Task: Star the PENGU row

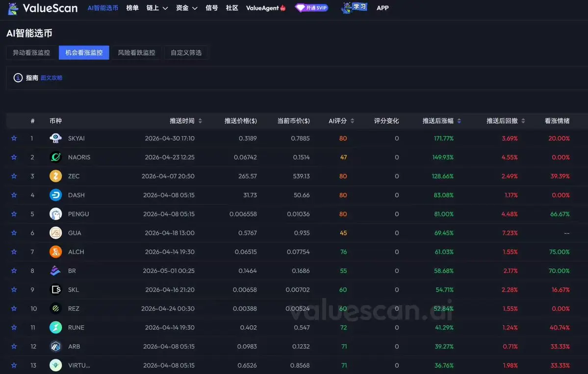Action: pyautogui.click(x=14, y=214)
